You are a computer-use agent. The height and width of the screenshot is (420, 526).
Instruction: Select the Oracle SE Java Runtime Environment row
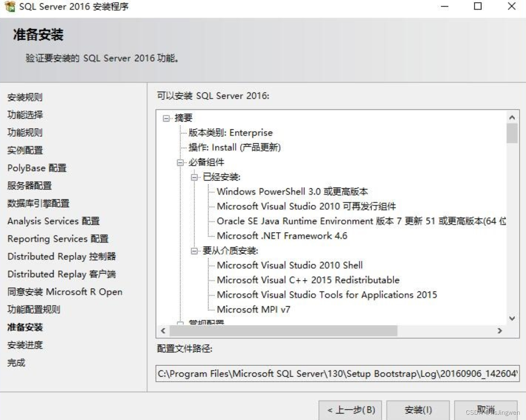point(361,221)
